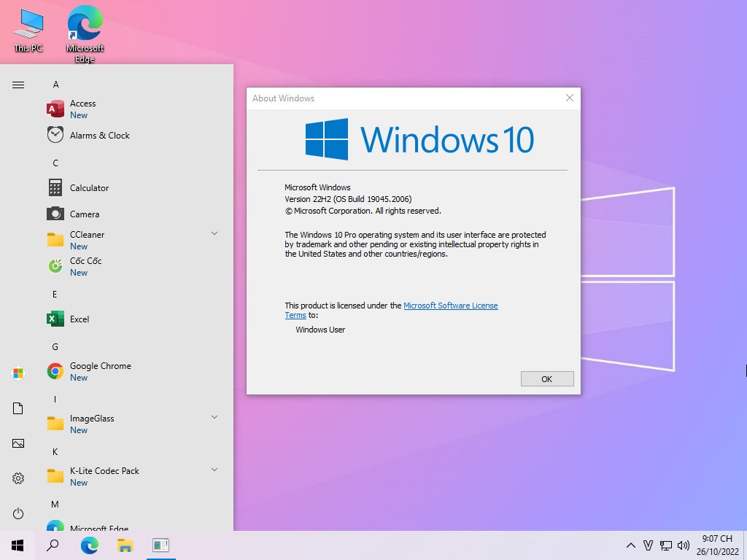The height and width of the screenshot is (560, 747).
Task: Expand the K-Lite Codec Pack chevron
Action: pyautogui.click(x=214, y=470)
